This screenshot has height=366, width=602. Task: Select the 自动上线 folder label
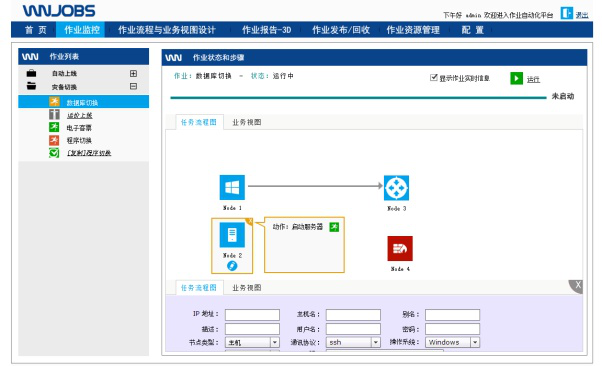pyautogui.click(x=64, y=73)
